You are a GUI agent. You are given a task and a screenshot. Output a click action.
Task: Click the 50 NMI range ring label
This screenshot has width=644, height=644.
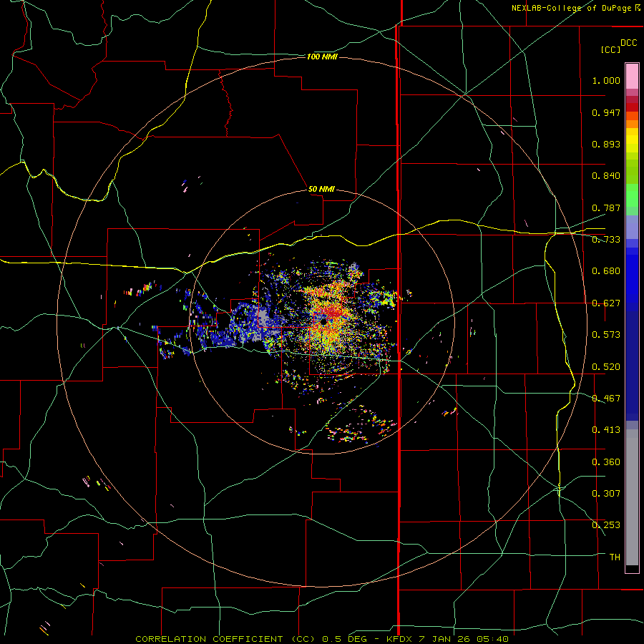click(321, 189)
